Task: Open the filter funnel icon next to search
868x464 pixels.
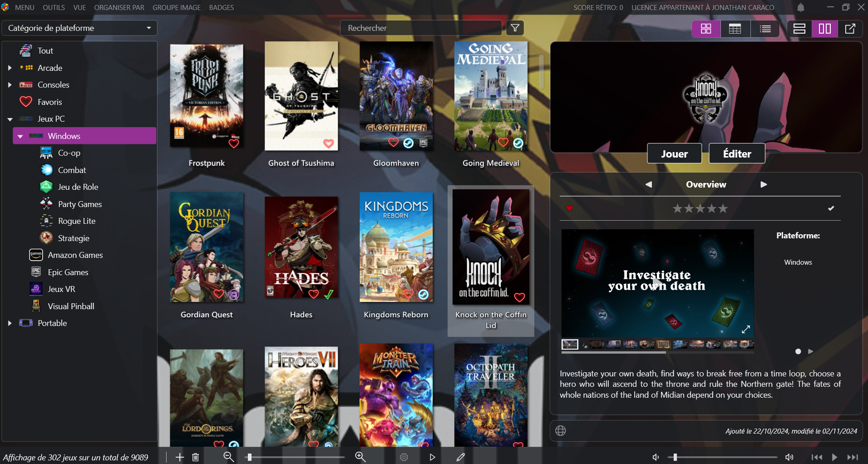Action: coord(515,28)
